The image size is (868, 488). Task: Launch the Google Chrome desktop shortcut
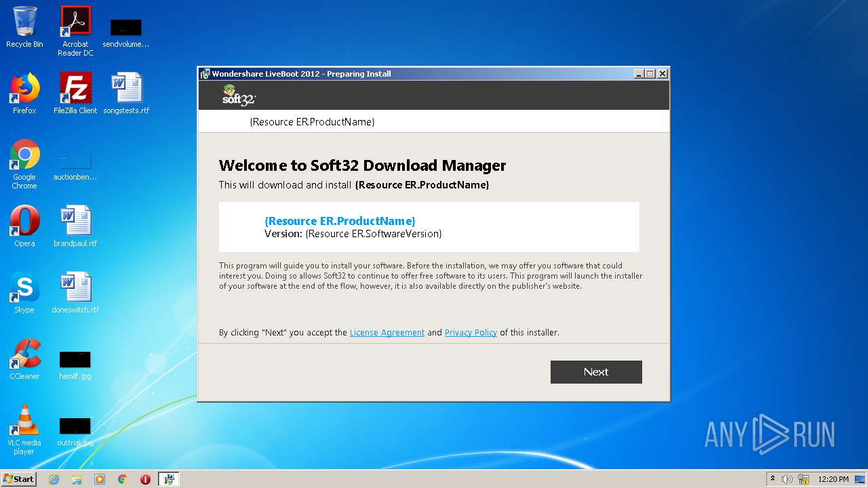(x=24, y=164)
